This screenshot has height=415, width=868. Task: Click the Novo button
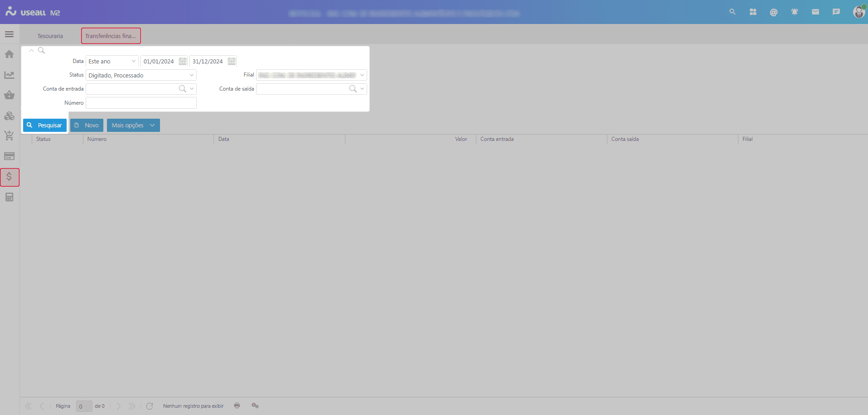[87, 125]
